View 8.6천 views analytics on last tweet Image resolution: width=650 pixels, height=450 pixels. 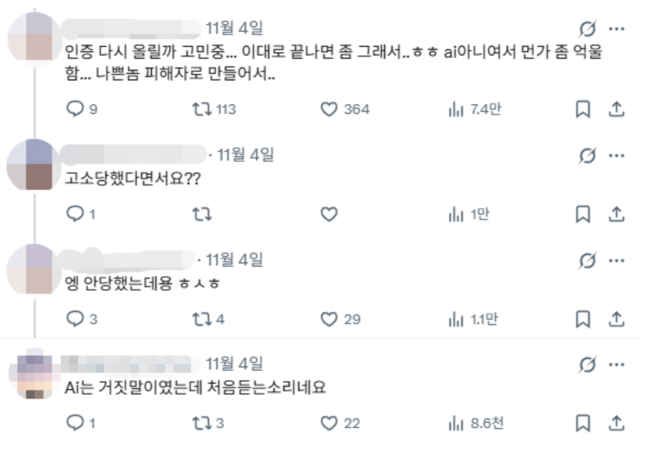click(x=458, y=423)
